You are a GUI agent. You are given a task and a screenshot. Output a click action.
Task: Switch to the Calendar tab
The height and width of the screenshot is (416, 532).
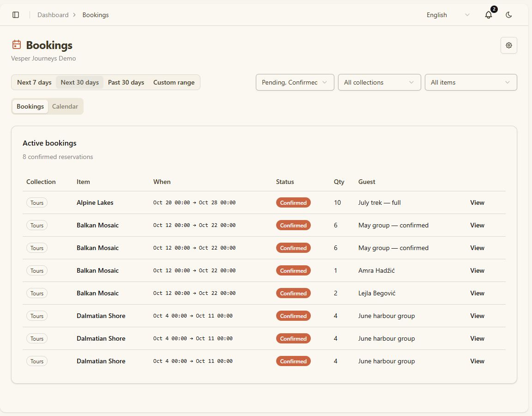(x=65, y=106)
